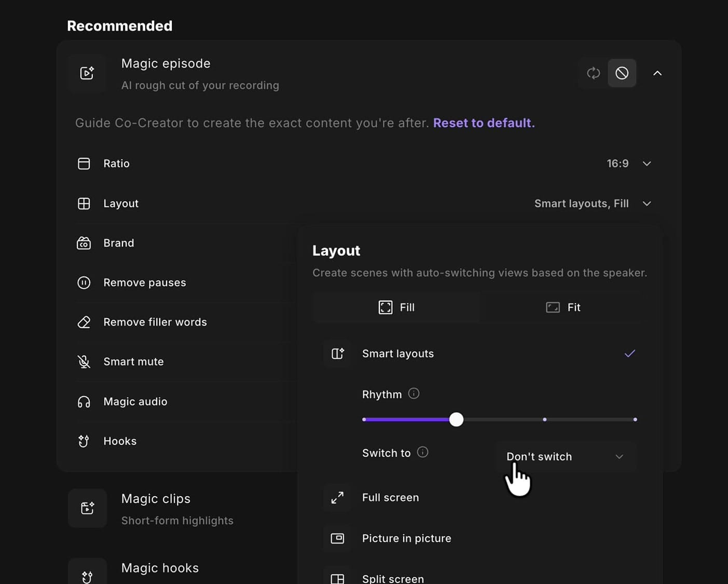Click the disable circle-slash icon
728x584 pixels.
point(622,73)
